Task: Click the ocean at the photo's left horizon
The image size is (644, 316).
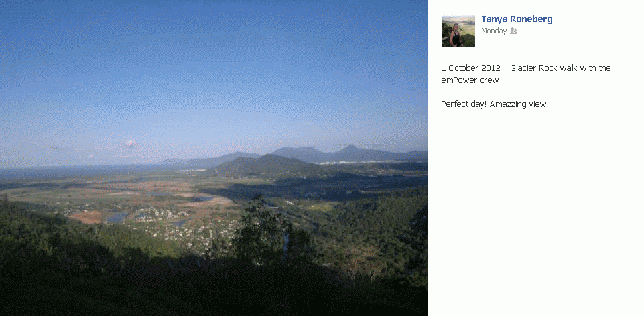Action: (x=62, y=170)
